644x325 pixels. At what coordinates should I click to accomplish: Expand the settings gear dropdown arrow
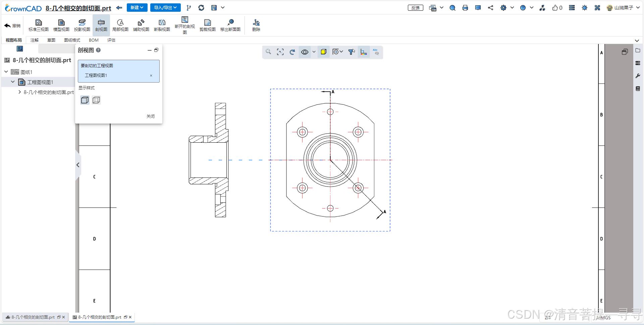click(512, 7)
